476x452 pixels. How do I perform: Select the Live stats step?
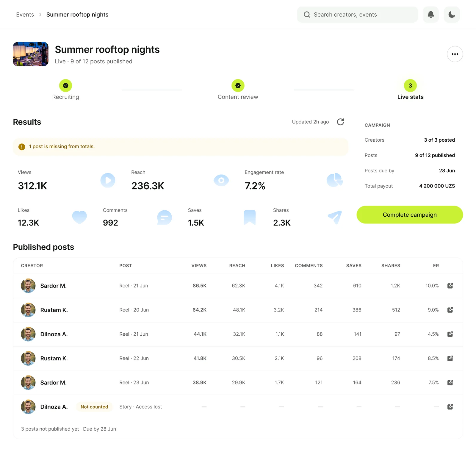(410, 90)
